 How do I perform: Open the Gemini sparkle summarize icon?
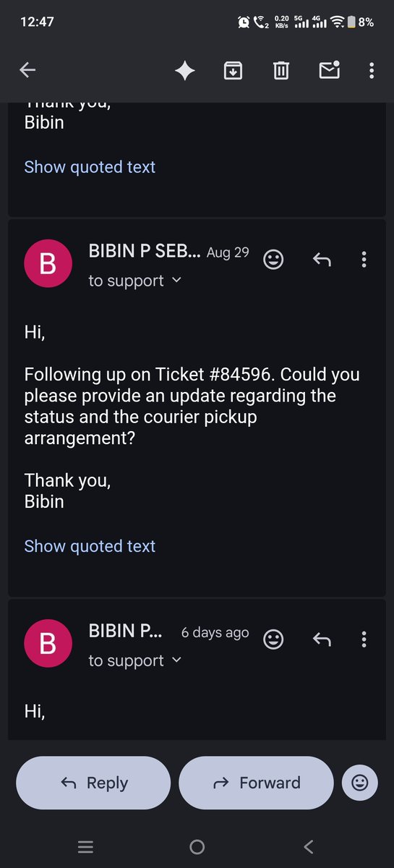[x=185, y=70]
